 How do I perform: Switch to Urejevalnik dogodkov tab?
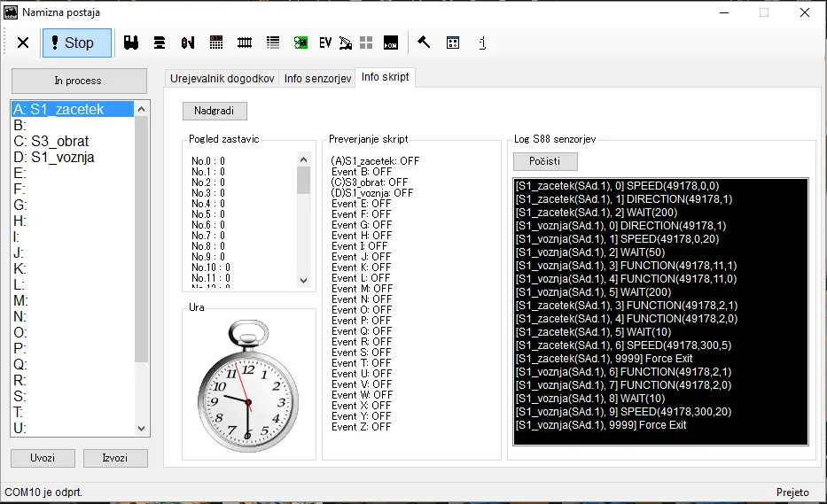[222, 79]
